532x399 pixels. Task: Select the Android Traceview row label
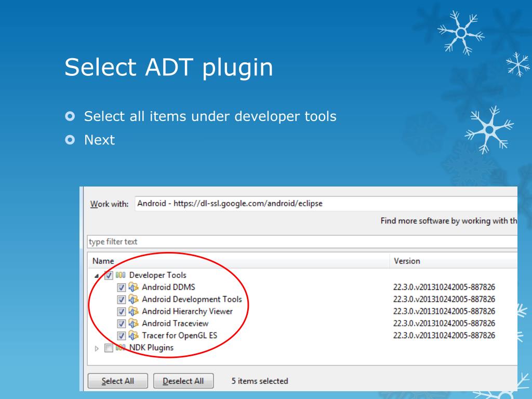175,323
